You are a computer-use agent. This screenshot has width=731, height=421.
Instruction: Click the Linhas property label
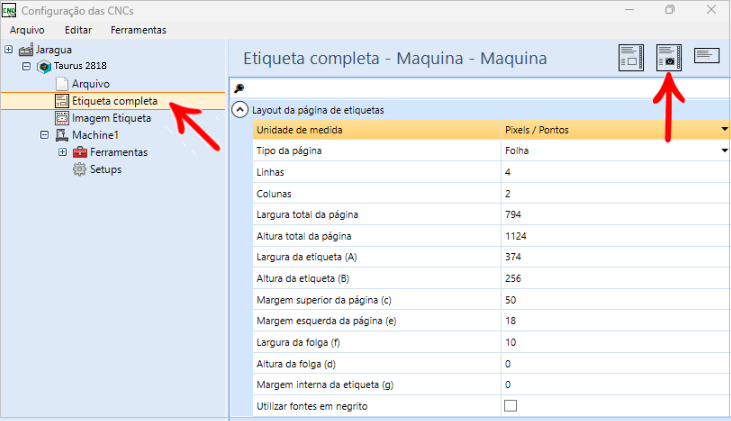tap(270, 172)
